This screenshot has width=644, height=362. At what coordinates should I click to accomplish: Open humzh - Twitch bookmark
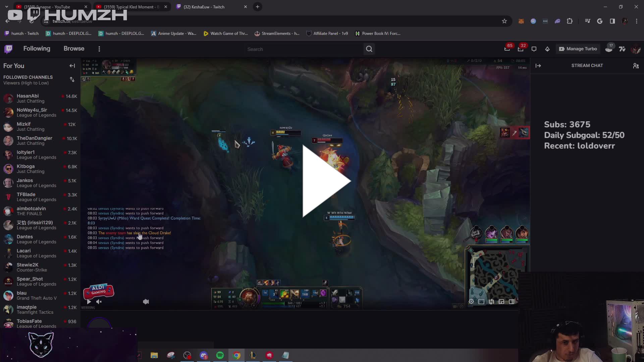(x=21, y=34)
